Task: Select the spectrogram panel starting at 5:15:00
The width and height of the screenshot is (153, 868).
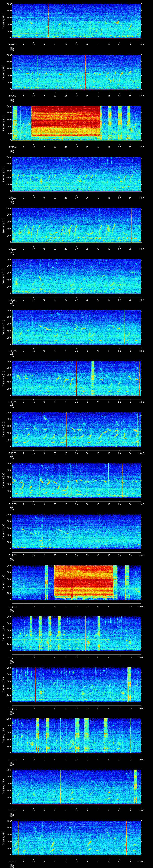Action: 77,736
